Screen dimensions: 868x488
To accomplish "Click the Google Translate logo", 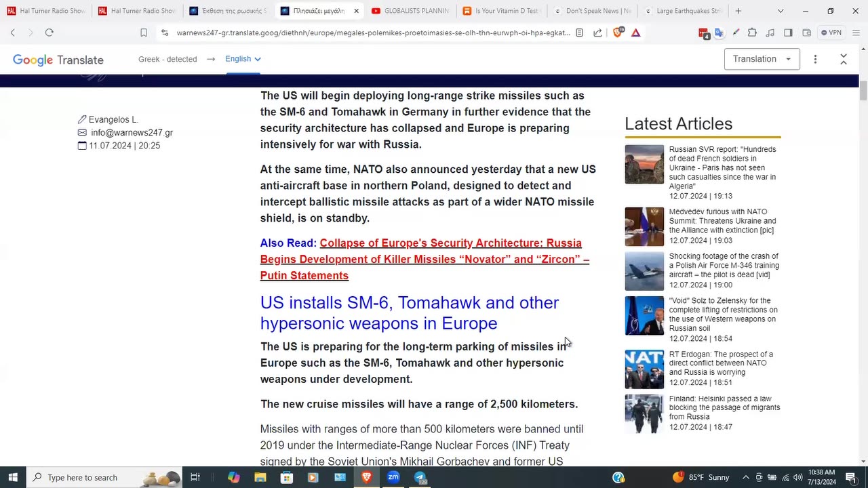I will [x=58, y=60].
